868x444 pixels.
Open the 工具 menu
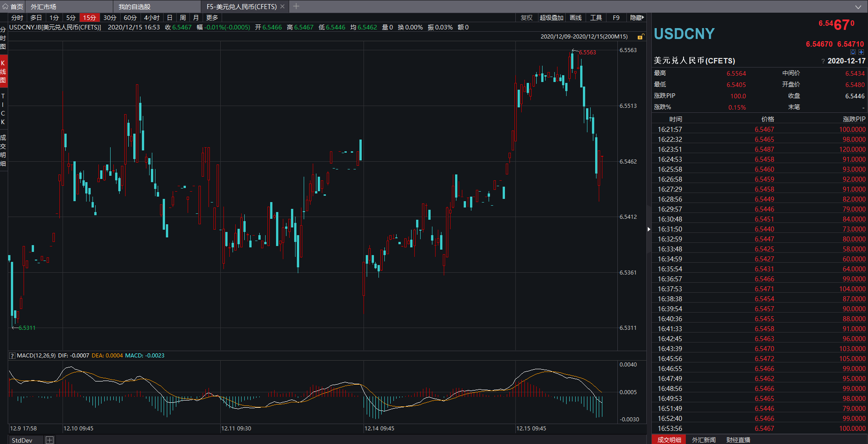596,18
